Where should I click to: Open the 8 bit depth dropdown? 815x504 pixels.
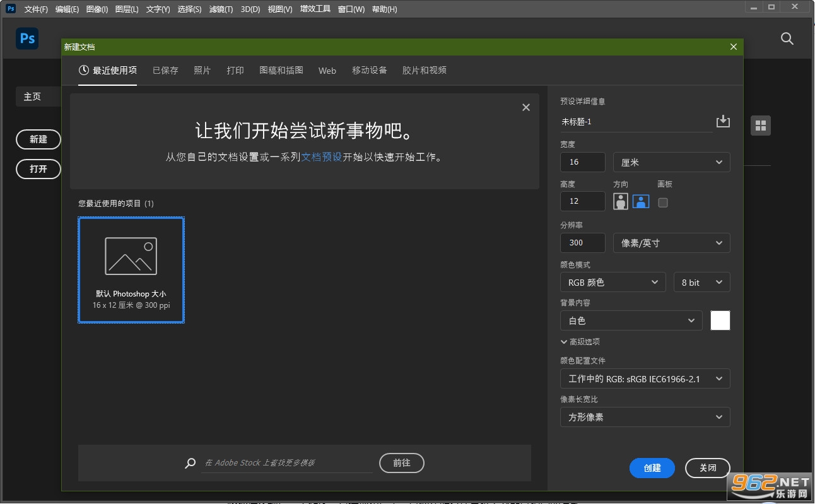click(x=702, y=282)
